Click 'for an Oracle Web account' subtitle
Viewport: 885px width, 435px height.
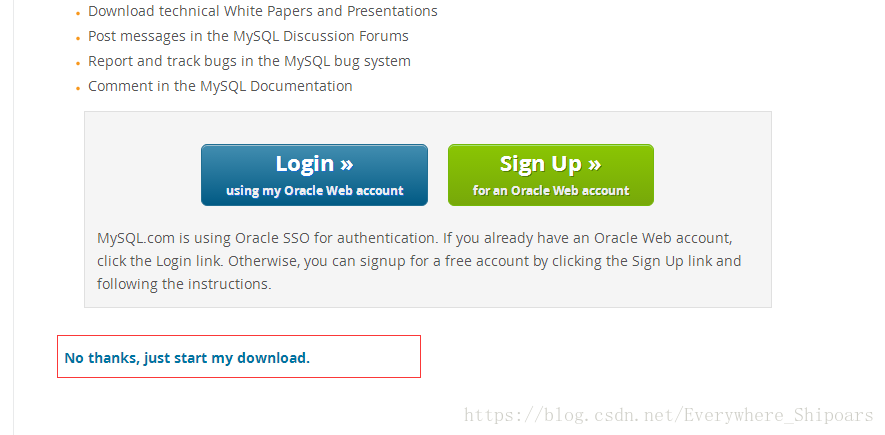551,191
